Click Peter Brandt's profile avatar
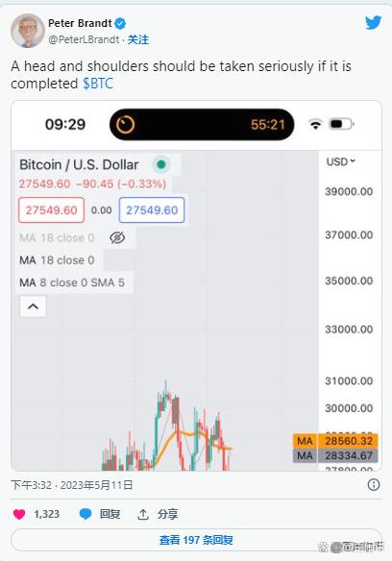This screenshot has width=392, height=561. click(x=28, y=31)
